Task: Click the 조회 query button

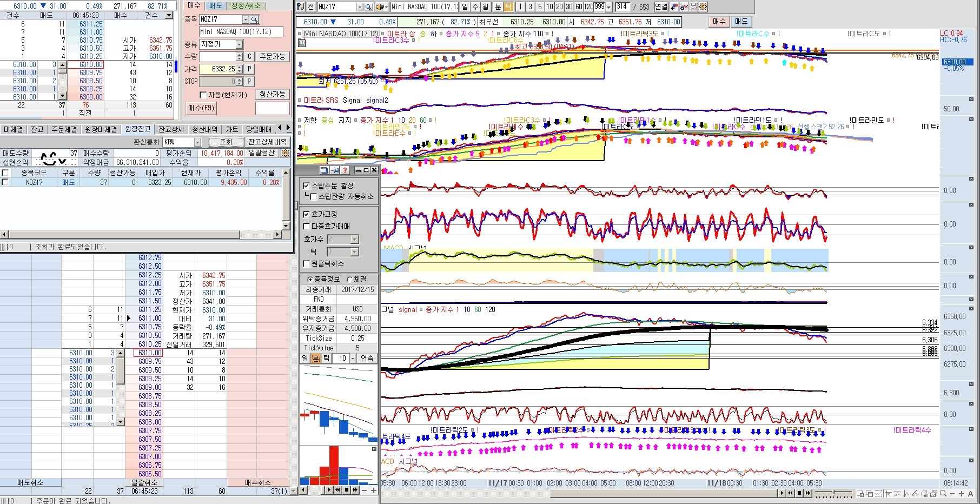Action: (226, 142)
